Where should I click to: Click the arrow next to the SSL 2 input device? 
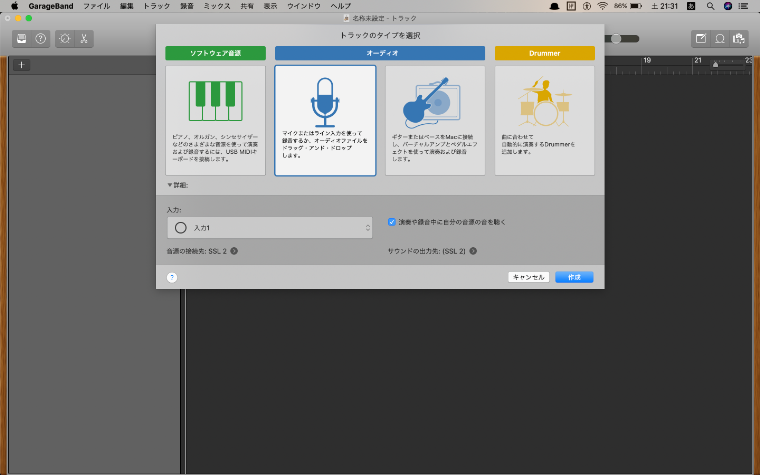click(x=234, y=251)
